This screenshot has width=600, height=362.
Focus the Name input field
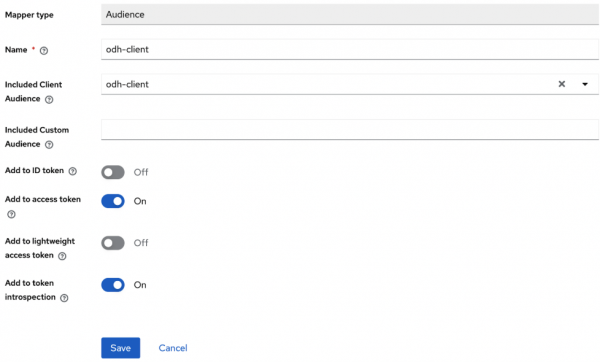tap(350, 49)
